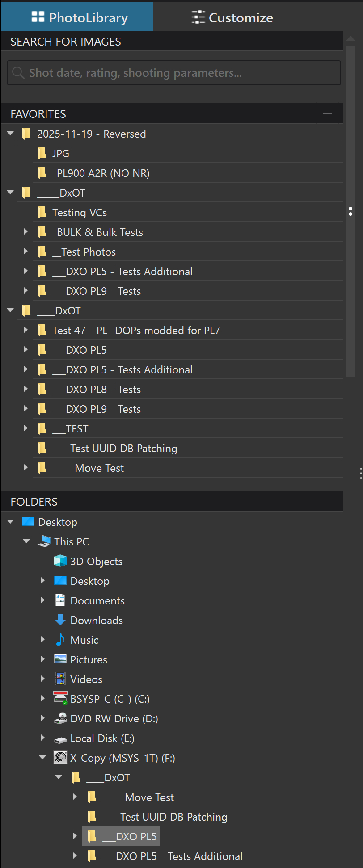Click the Videos filmstrip icon
Screen dimensions: 363x868
[60, 679]
